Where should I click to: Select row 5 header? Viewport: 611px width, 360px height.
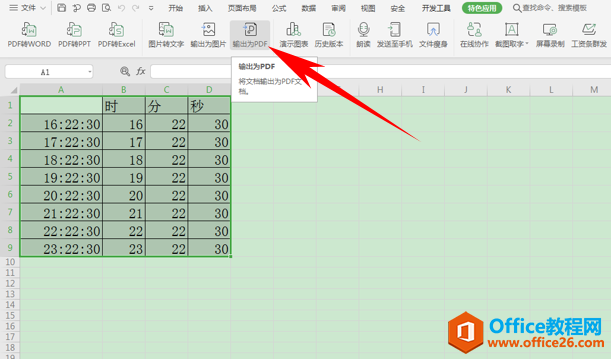pyautogui.click(x=10, y=177)
